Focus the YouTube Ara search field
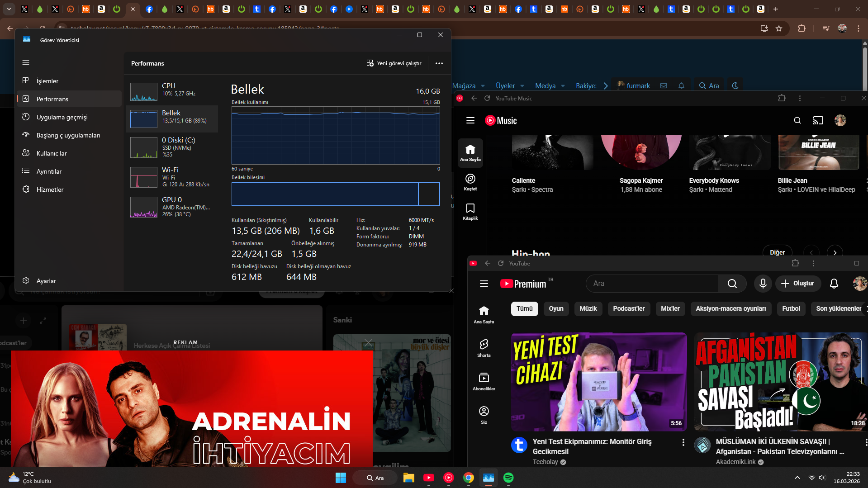Screen dimensions: 868x488 point(652,284)
